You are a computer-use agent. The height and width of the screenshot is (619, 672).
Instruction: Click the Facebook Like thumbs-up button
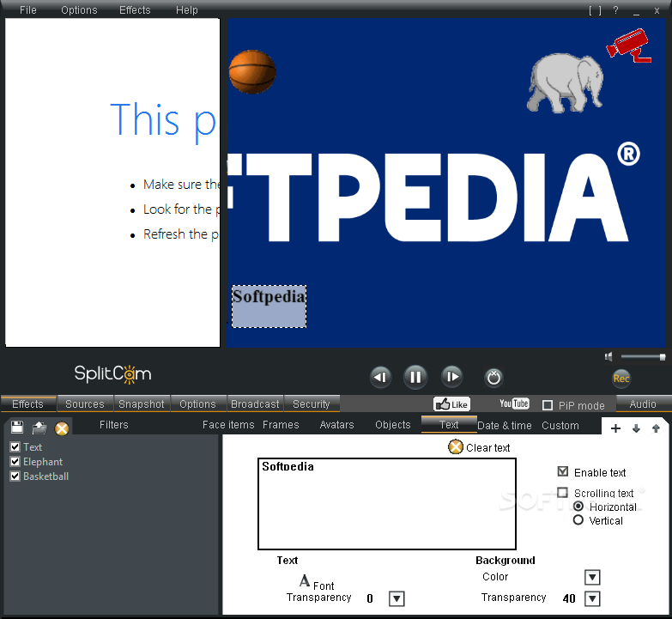tap(451, 404)
